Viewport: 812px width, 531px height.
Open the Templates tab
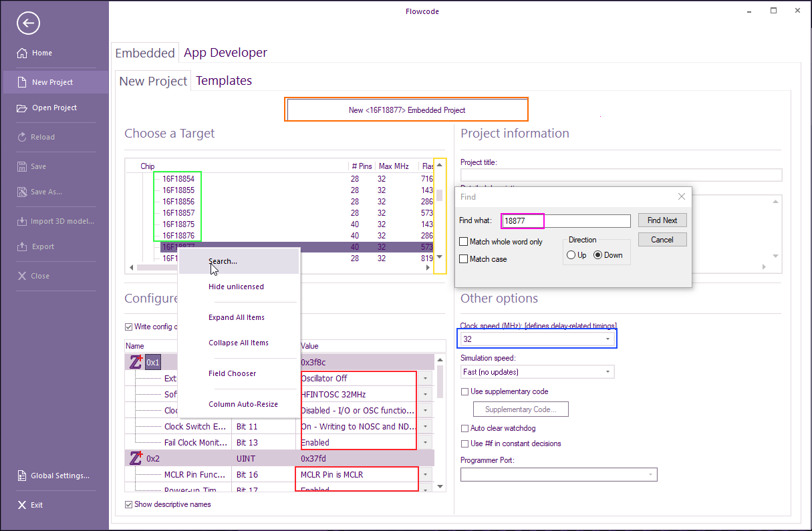224,81
